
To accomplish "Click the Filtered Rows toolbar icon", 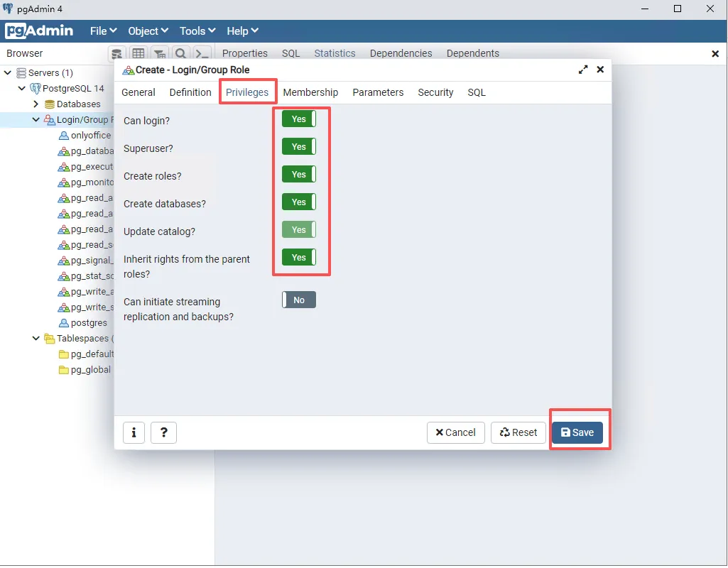I will point(159,53).
